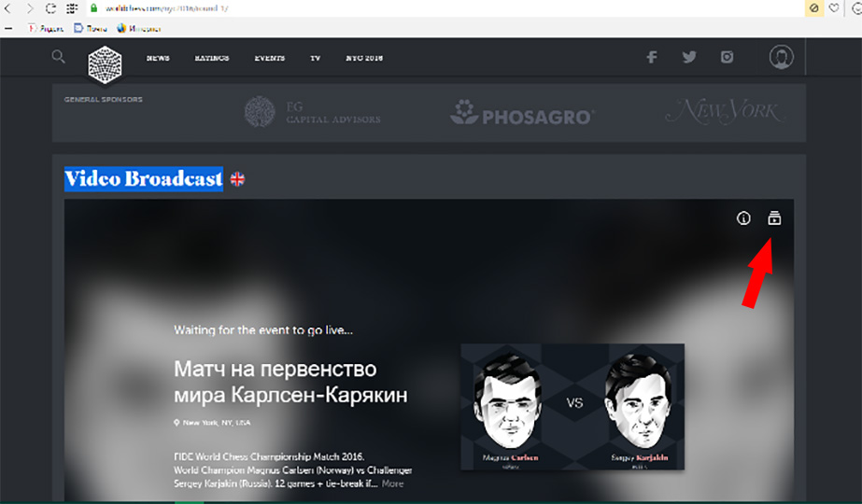Open the Twitter bird icon
This screenshot has height=504, width=862.
[x=689, y=57]
